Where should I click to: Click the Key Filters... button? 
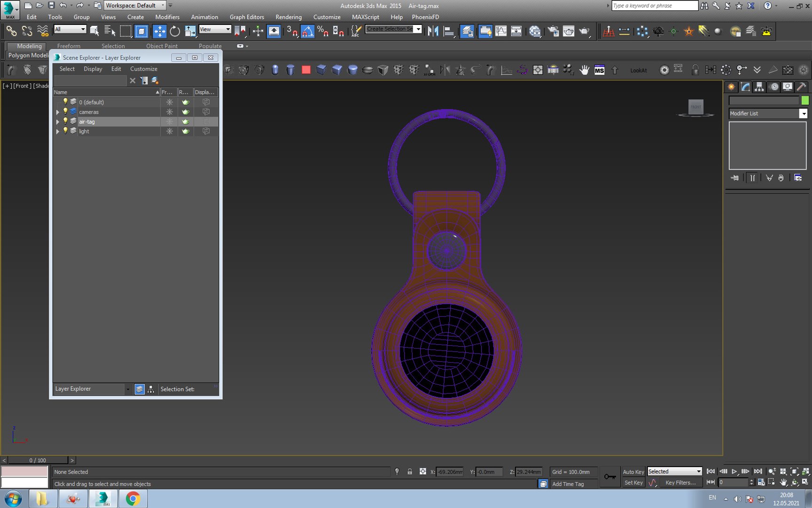tap(680, 483)
